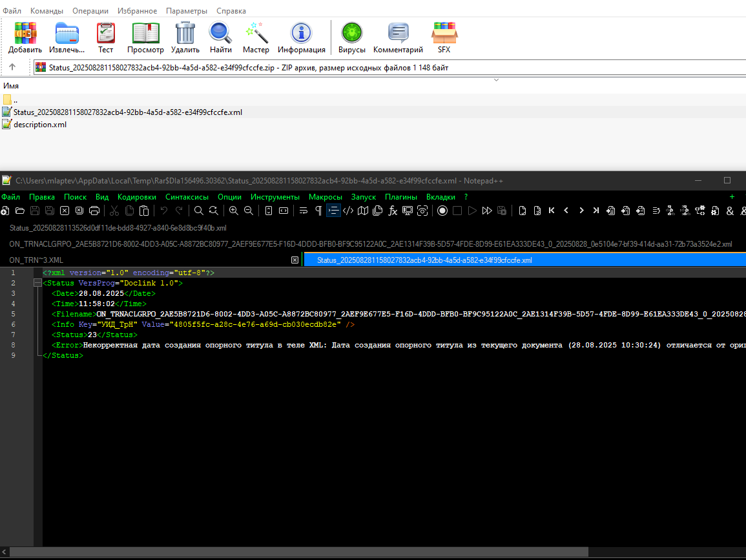746x560 pixels.
Task: Select description.xml in the archive list
Action: 40,125
